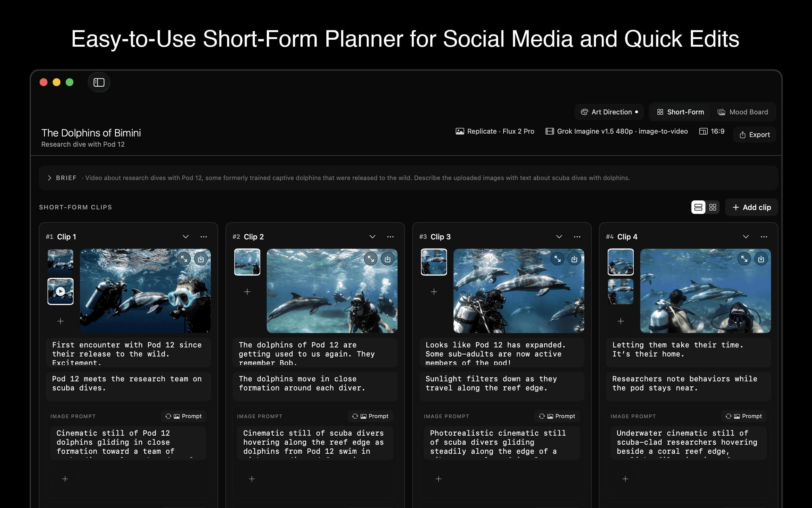Image resolution: width=812 pixels, height=508 pixels.
Task: Edit 'Pod 12 meets the research team' text
Action: click(128, 386)
